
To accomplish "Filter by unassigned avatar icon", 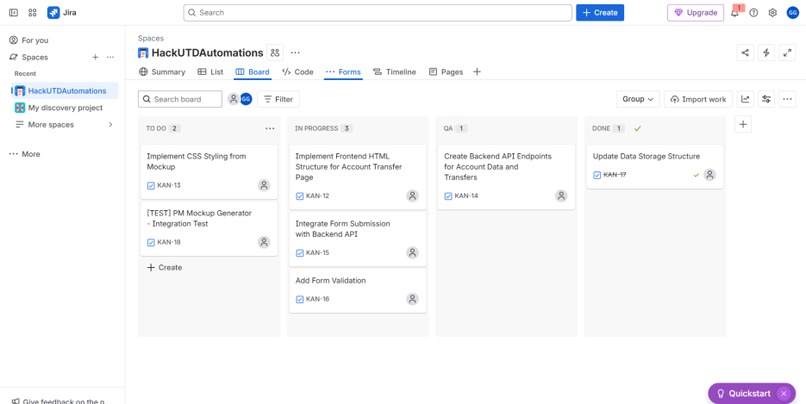I will point(233,99).
